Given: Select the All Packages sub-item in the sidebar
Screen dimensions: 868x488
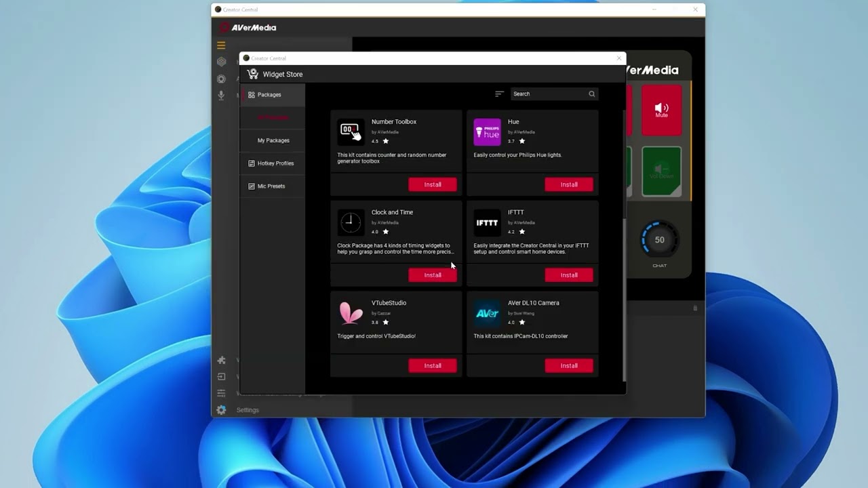Looking at the screenshot, I should click(273, 118).
